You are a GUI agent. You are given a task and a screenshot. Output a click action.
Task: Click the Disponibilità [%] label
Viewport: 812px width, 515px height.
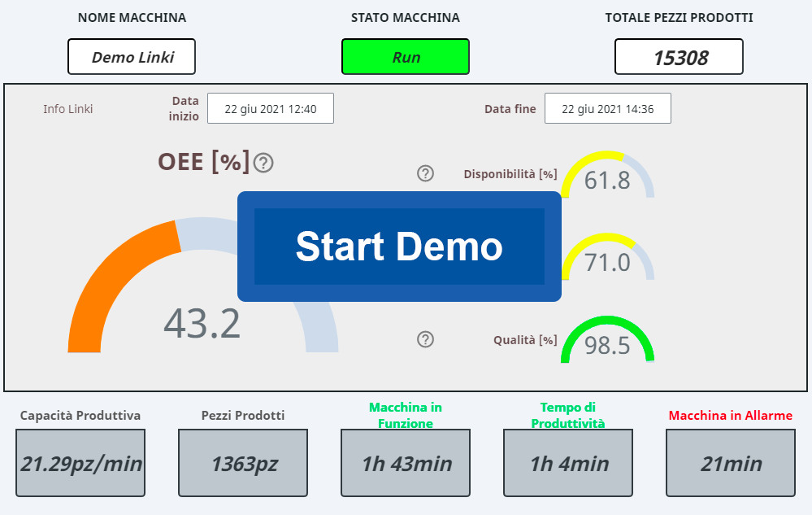510,174
